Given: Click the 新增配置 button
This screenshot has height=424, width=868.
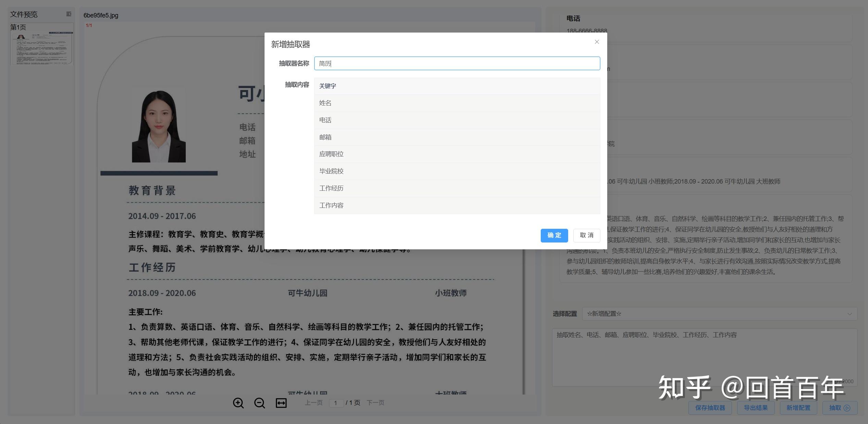Looking at the screenshot, I should [x=798, y=408].
